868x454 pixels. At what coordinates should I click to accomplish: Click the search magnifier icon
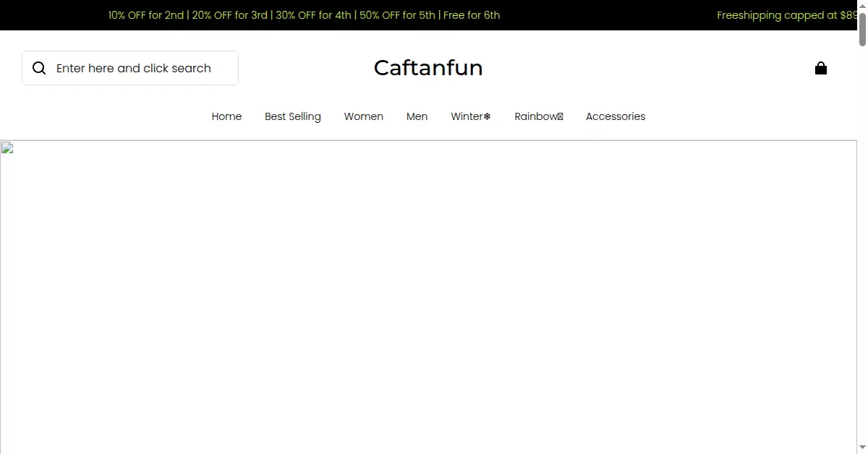[x=39, y=68]
